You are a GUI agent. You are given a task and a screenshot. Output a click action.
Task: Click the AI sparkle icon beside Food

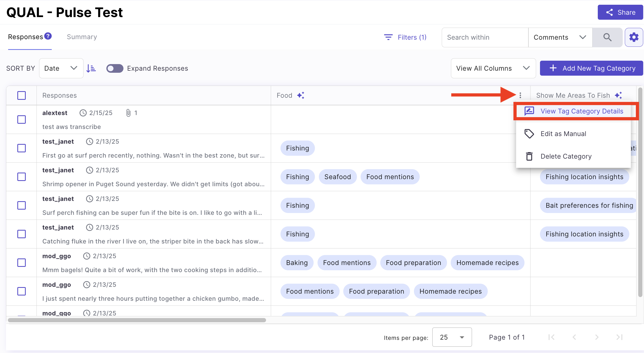300,95
